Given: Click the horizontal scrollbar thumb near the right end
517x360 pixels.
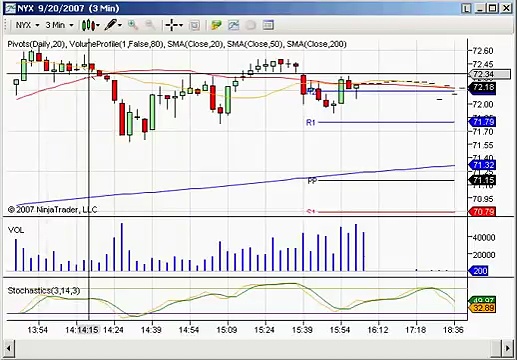Looking at the screenshot, I should pyautogui.click(x=496, y=349).
